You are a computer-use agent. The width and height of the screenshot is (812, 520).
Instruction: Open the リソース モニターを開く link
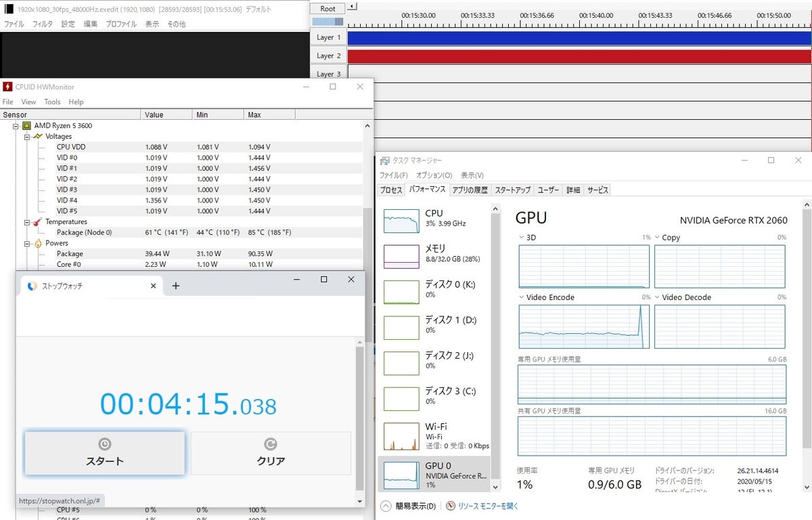[x=488, y=506]
